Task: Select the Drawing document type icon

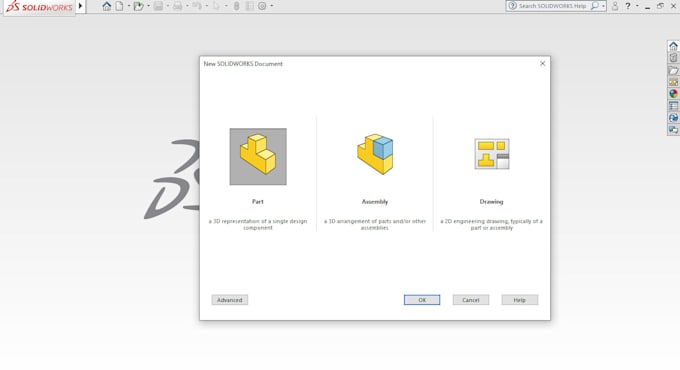Action: 492,154
